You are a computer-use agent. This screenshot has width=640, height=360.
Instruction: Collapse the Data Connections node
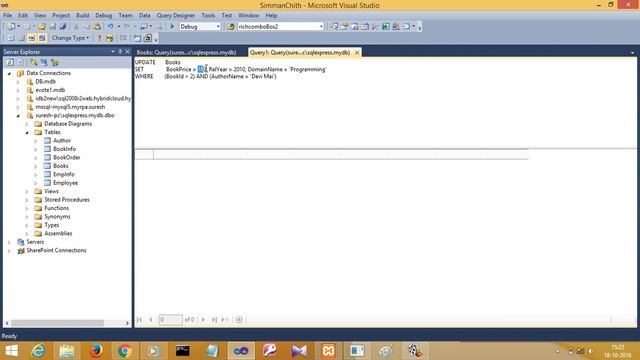click(x=9, y=73)
